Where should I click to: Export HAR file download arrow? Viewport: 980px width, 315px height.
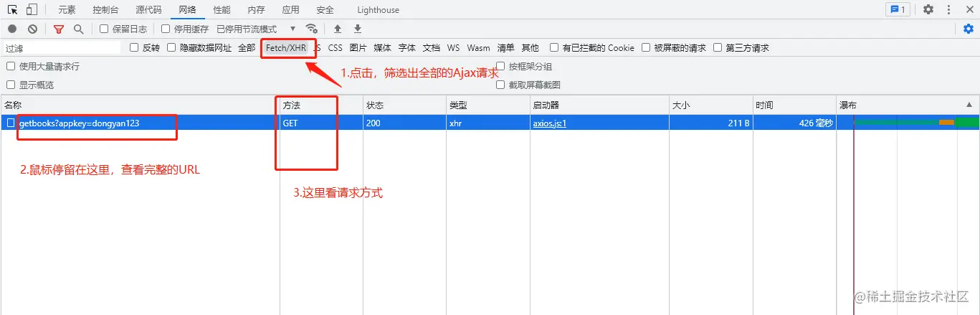pyautogui.click(x=358, y=29)
